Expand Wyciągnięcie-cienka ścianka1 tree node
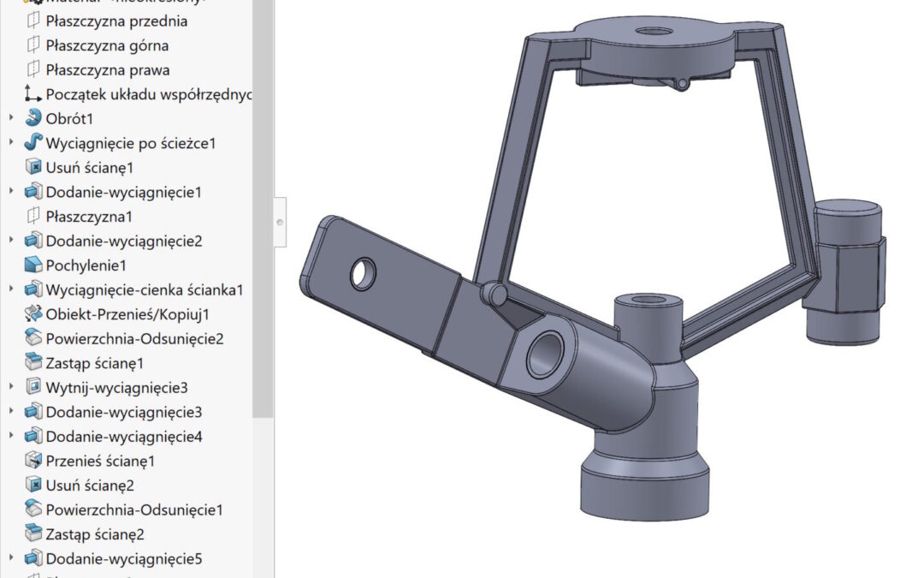This screenshot has height=578, width=924. tap(11, 289)
